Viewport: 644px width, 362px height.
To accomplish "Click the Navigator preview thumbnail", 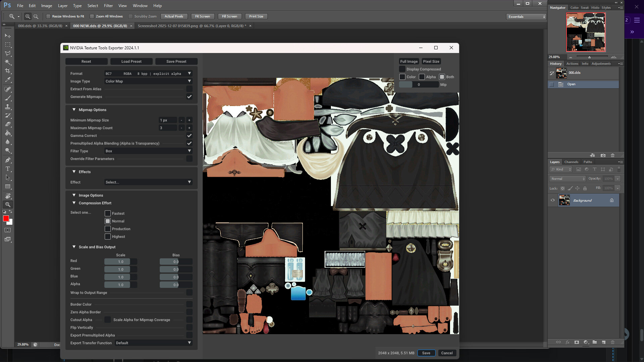I will point(586,32).
